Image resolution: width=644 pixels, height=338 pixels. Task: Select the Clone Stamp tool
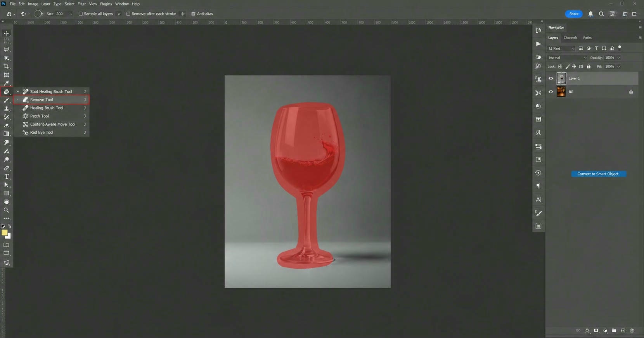(x=7, y=109)
